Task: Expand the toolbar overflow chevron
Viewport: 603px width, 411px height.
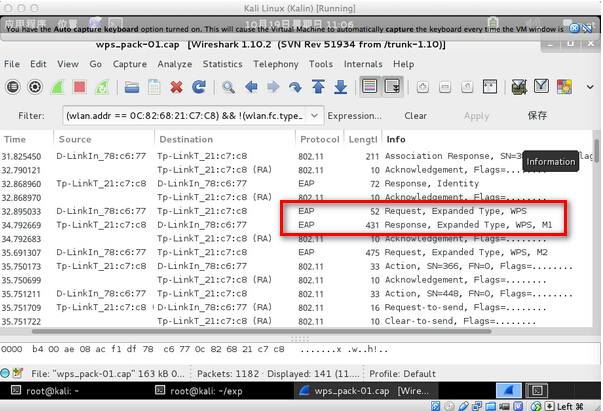Action: [590, 87]
